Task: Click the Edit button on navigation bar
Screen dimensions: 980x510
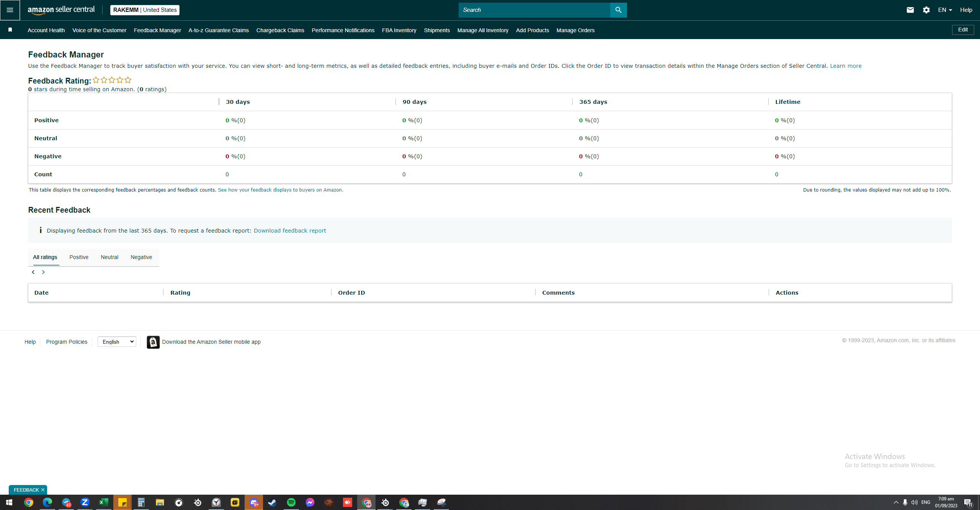Action: 963,30
